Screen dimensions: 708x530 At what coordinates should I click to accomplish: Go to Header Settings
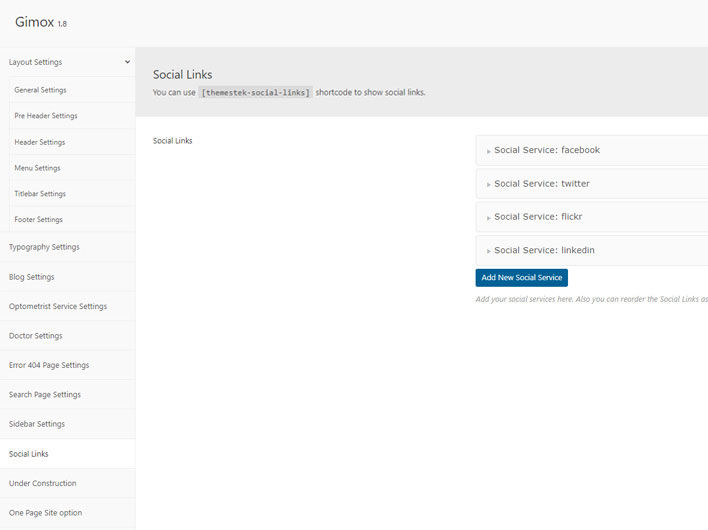point(40,142)
